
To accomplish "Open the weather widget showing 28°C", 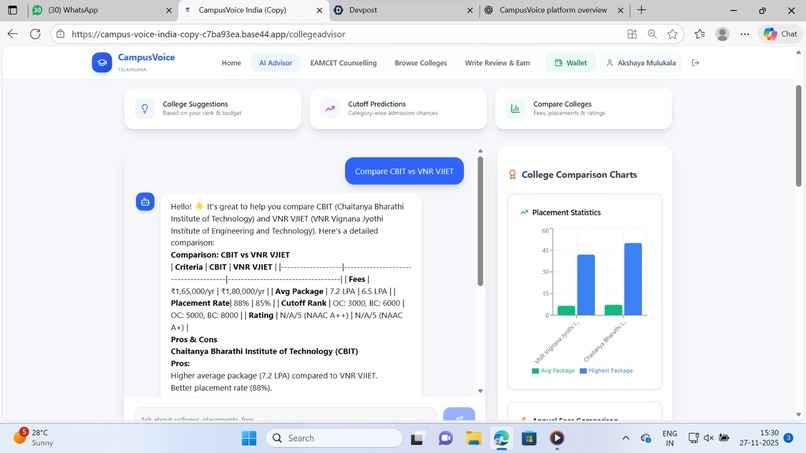I will point(34,437).
